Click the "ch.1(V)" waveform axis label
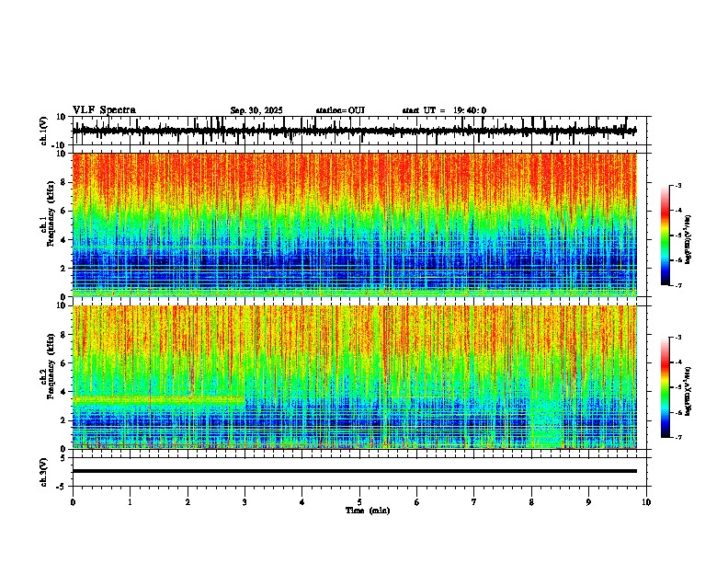The height and width of the screenshot is (563, 728). (x=44, y=131)
